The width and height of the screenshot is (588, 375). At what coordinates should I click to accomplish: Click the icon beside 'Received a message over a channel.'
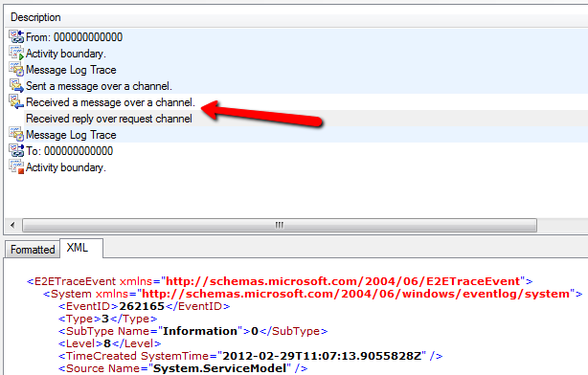pos(16,102)
